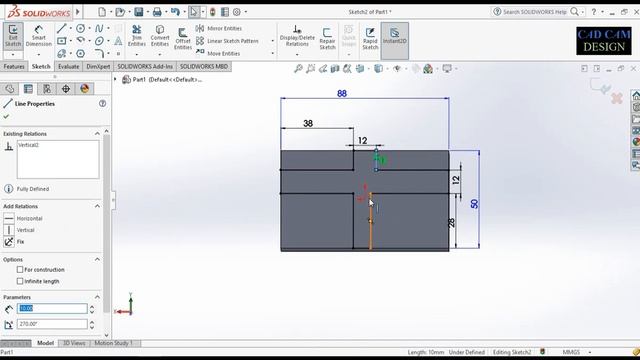
Task: Click the Search SOLIDWORKS Help field
Action: pyautogui.click(x=534, y=12)
